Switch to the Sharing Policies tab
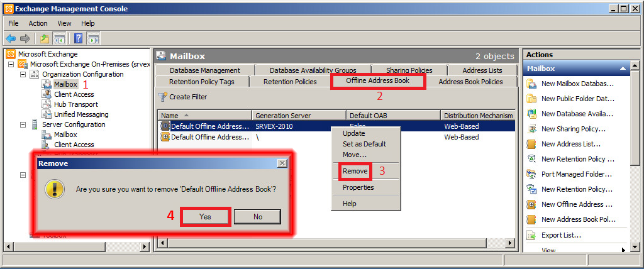Image resolution: width=644 pixels, height=269 pixels. coord(409,70)
